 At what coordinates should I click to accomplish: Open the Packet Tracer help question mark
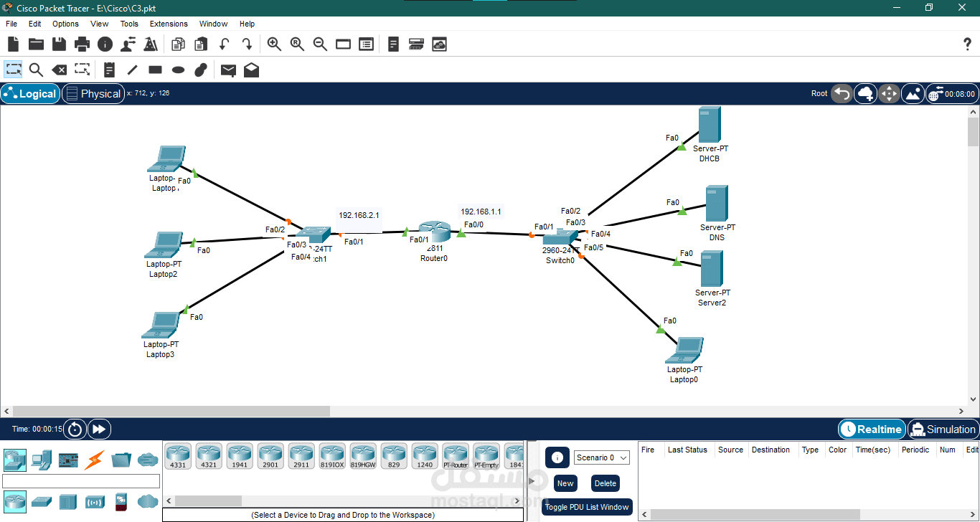pyautogui.click(x=967, y=44)
